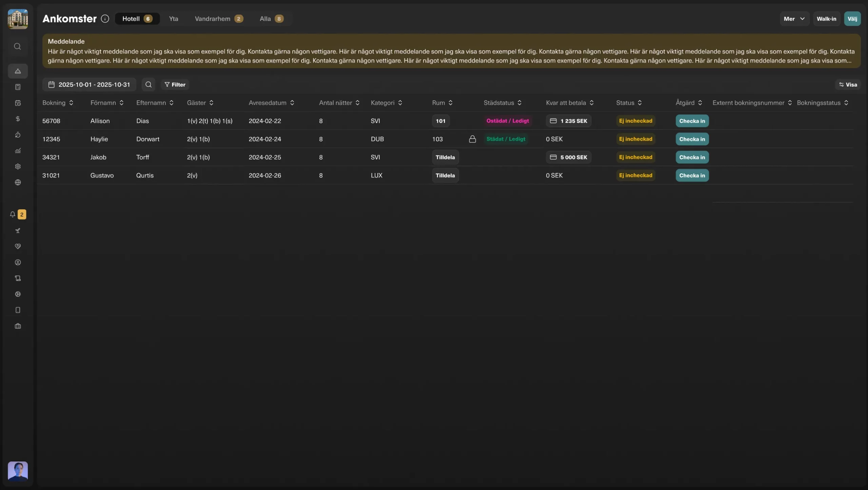Screen dimensions: 868x490
Task: Open the statistics chart sidebar icon
Action: (18, 151)
